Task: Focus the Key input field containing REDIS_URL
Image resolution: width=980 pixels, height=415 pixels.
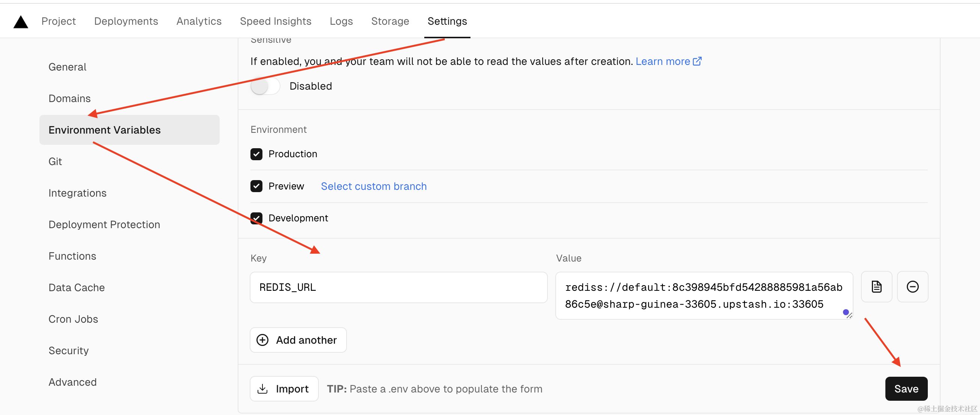Action: (398, 287)
